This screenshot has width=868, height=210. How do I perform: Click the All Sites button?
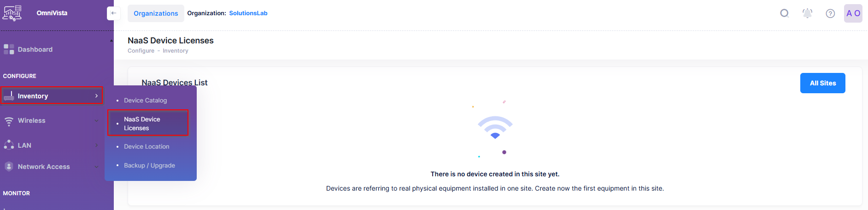(822, 83)
